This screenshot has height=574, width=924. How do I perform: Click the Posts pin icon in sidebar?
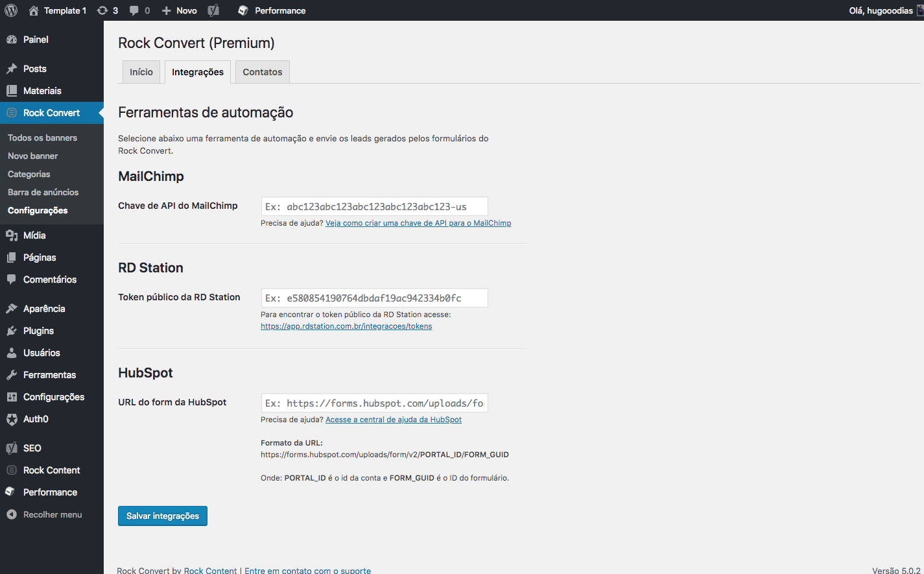click(x=12, y=69)
